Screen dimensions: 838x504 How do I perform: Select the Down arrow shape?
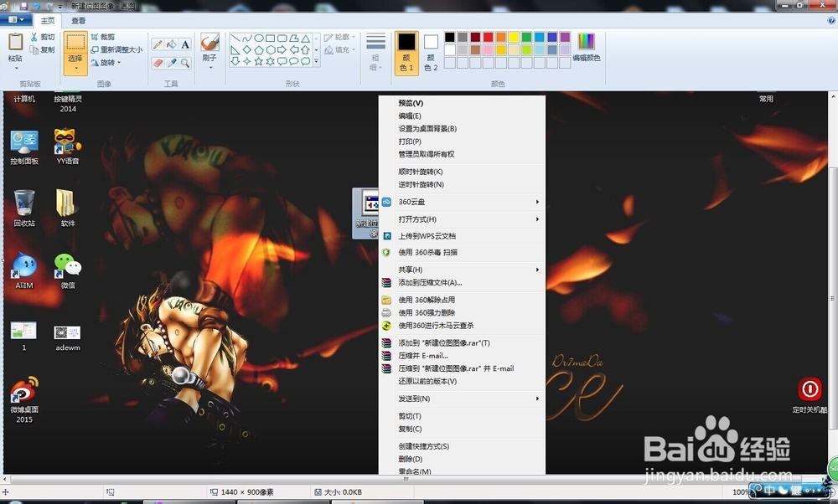coord(235,61)
